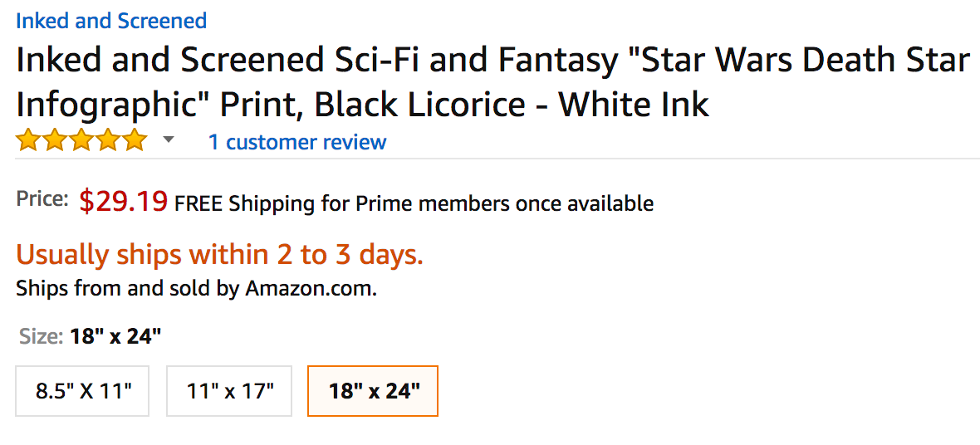Click the first gold rating star
Screen dimensions: 980x445
pyautogui.click(x=27, y=141)
